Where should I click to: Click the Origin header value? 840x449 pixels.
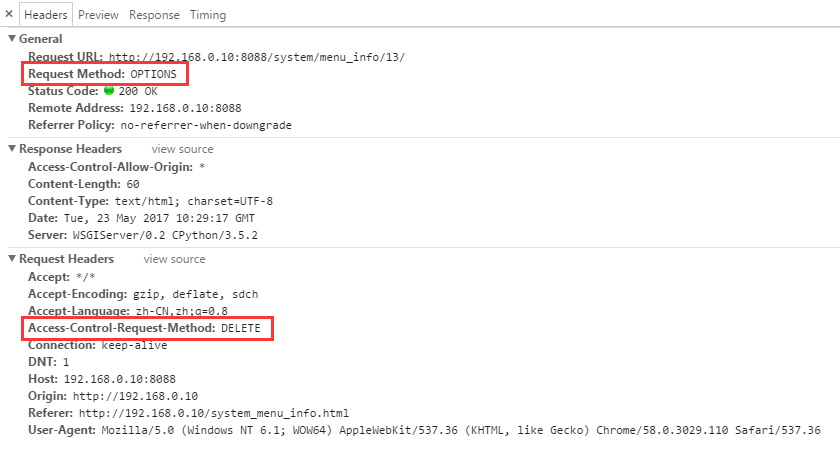pos(135,396)
